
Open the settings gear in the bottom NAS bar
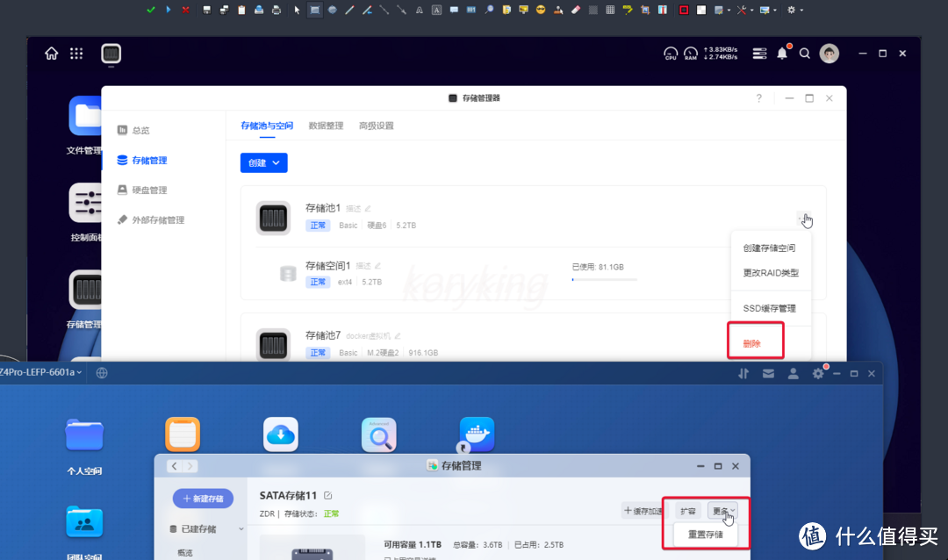coord(817,372)
